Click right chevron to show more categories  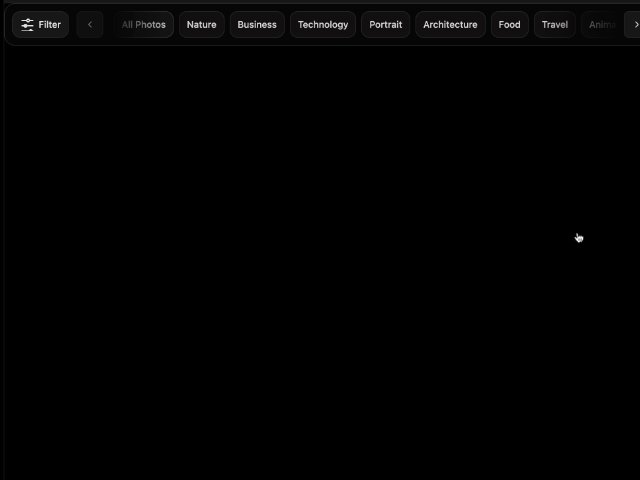click(x=632, y=25)
